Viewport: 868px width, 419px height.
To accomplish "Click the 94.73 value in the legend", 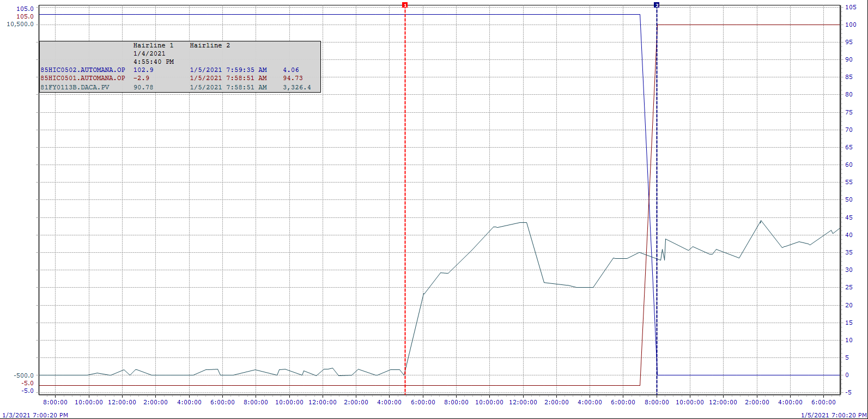I will click(x=293, y=78).
